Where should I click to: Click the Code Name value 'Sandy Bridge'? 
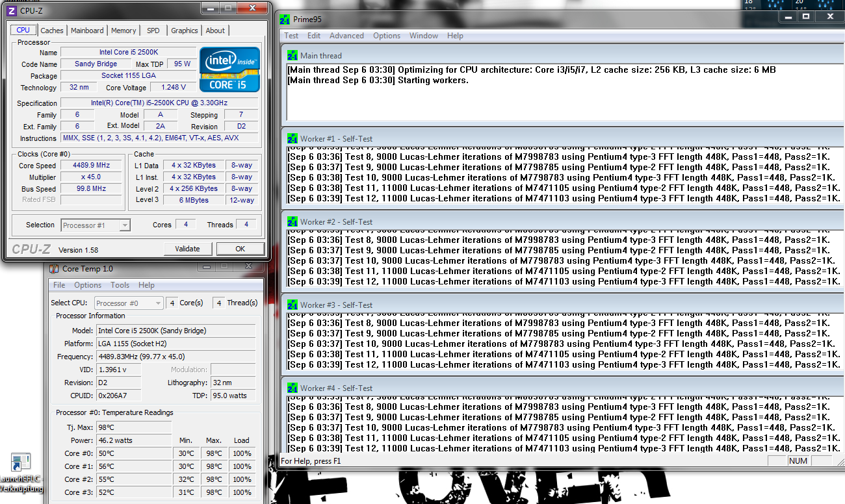pyautogui.click(x=96, y=64)
